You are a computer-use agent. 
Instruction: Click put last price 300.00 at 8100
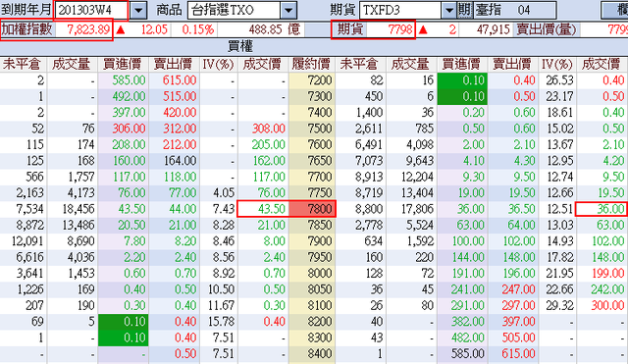(607, 305)
